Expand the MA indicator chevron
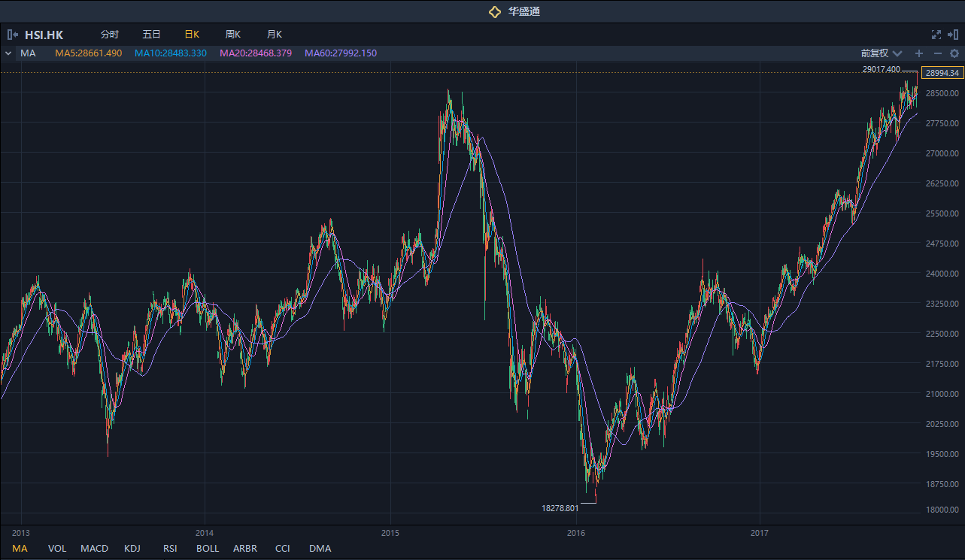The height and width of the screenshot is (560, 965). click(x=8, y=53)
